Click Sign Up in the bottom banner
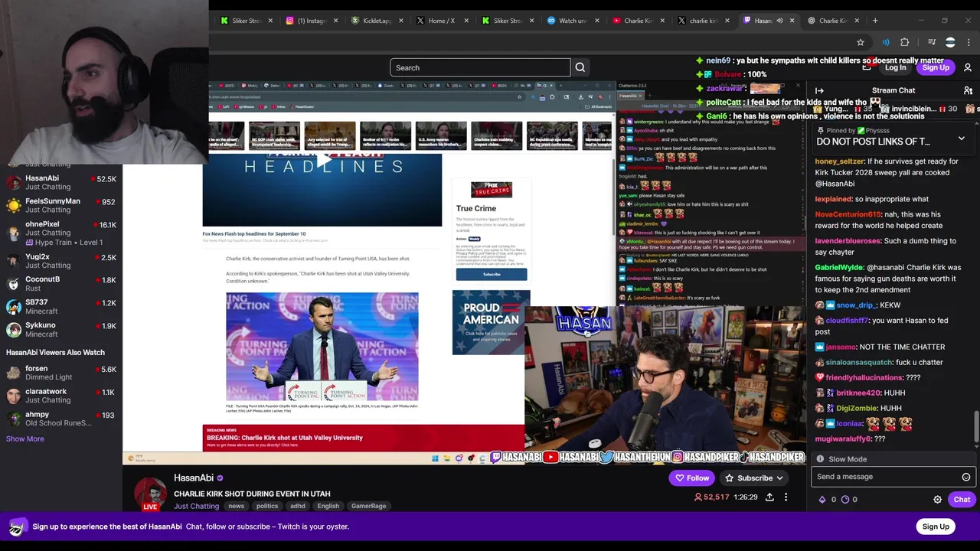This screenshot has height=551, width=980. tap(936, 527)
